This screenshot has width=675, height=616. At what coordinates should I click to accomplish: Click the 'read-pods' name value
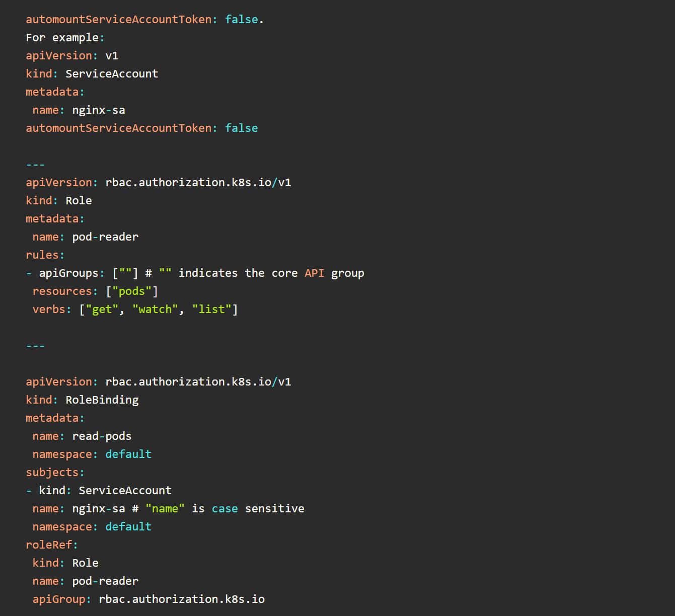(102, 436)
